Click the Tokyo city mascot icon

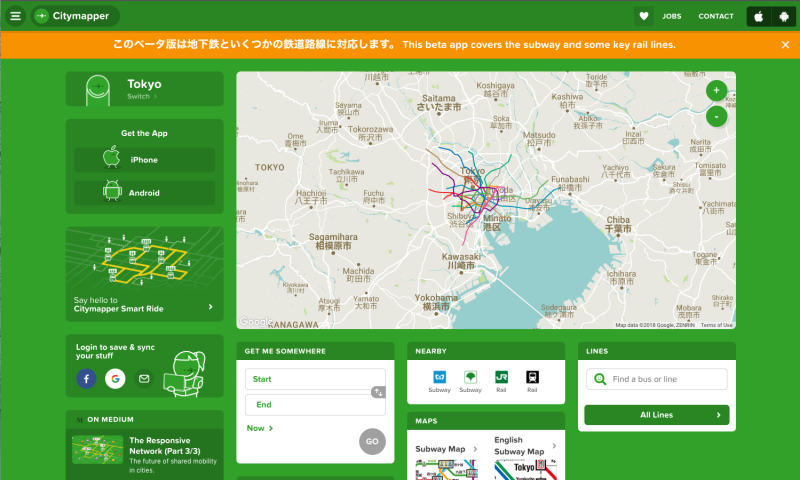click(98, 90)
